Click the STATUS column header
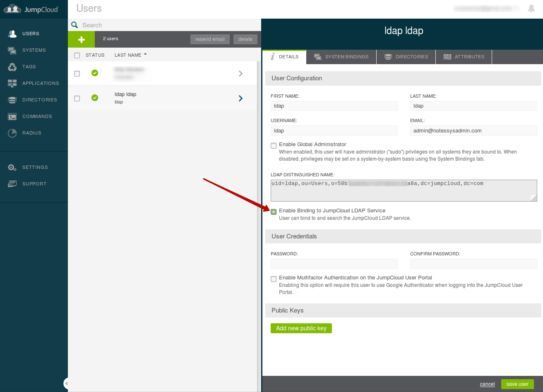Image resolution: width=543 pixels, height=392 pixels. (95, 55)
